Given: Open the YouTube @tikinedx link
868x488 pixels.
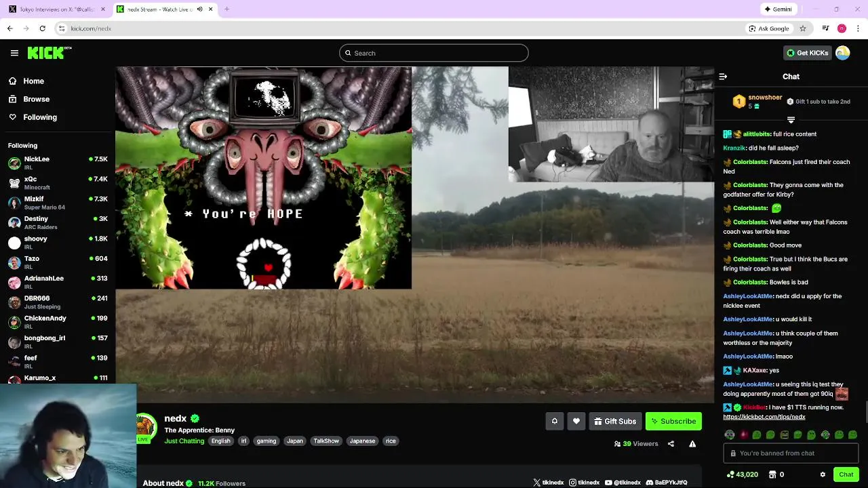Looking at the screenshot, I should [x=623, y=483].
